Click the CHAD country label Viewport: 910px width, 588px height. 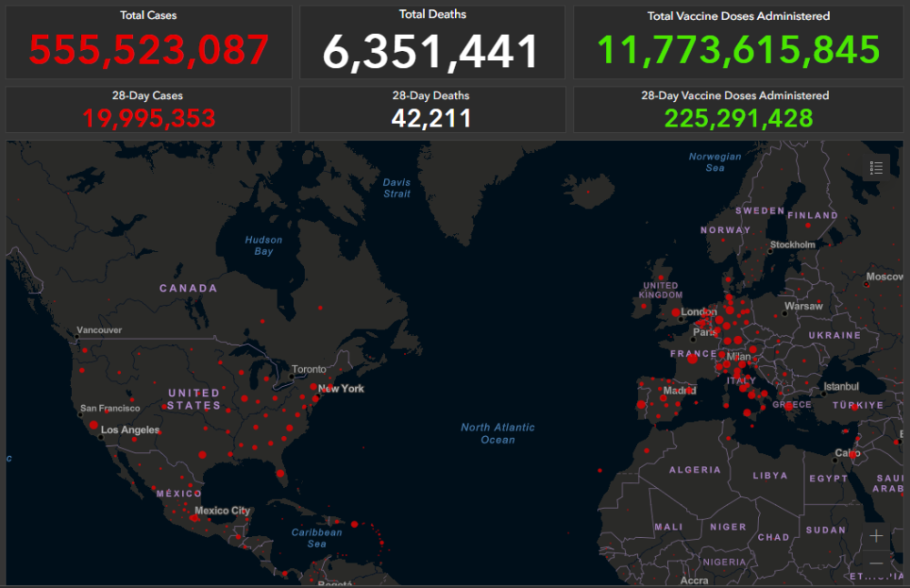(x=773, y=538)
